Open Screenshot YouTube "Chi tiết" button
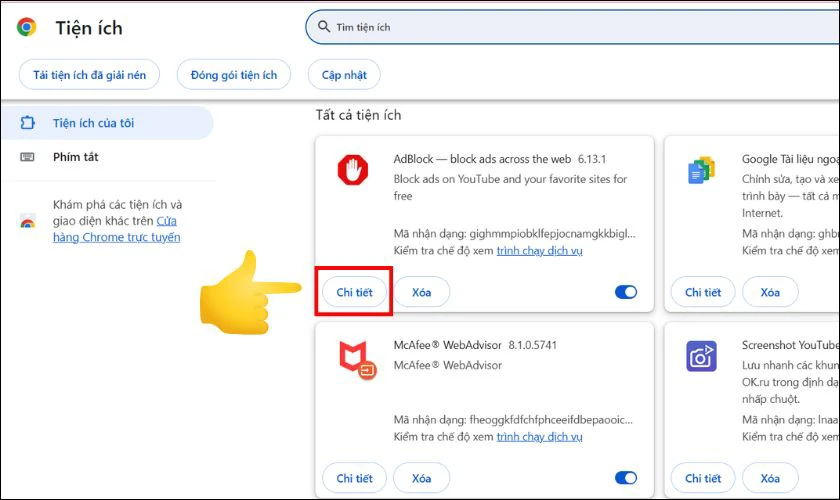 703,478
